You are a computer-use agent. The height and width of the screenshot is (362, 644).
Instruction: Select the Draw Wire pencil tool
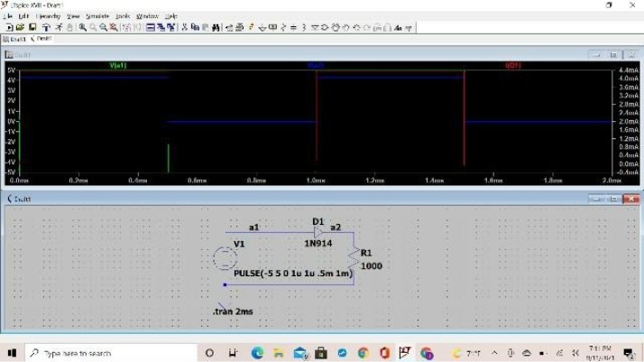pos(251,27)
